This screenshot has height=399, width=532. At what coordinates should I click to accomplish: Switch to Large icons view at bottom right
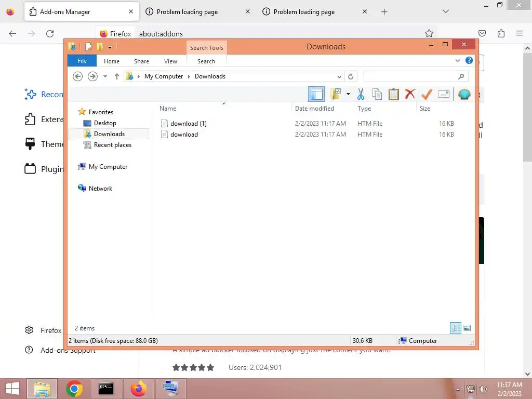click(x=467, y=328)
